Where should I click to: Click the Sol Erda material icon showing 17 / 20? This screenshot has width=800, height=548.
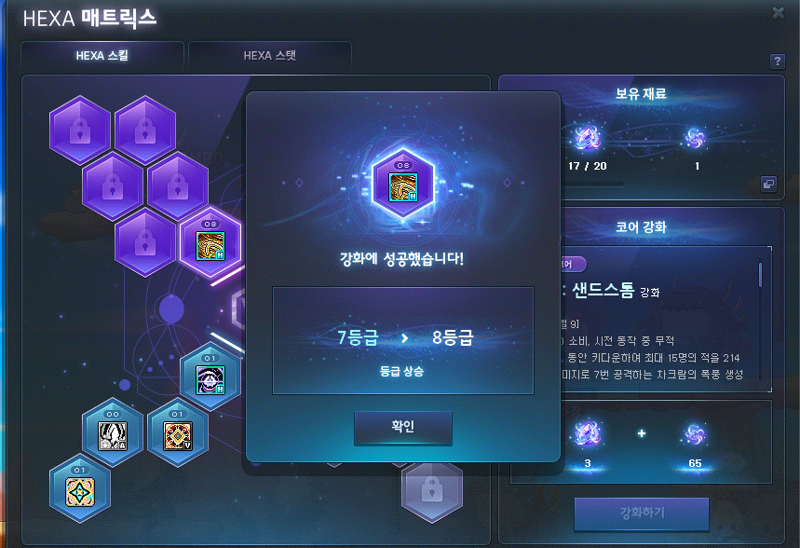(x=587, y=138)
